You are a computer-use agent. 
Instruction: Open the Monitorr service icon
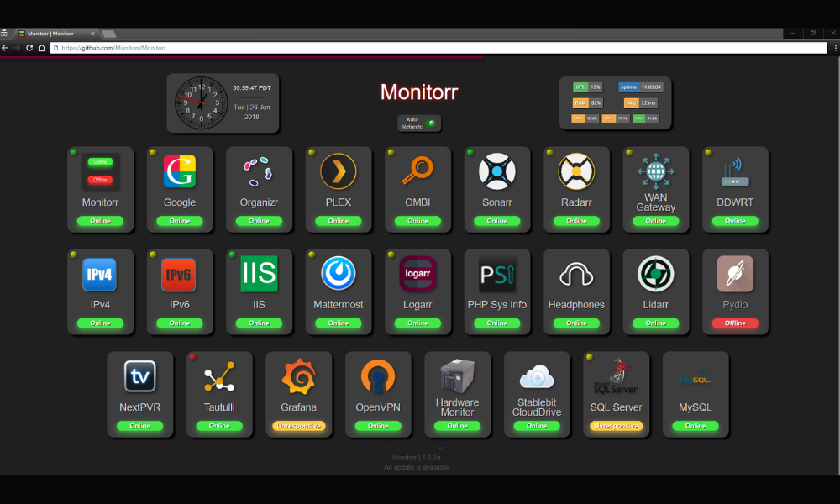coord(100,171)
